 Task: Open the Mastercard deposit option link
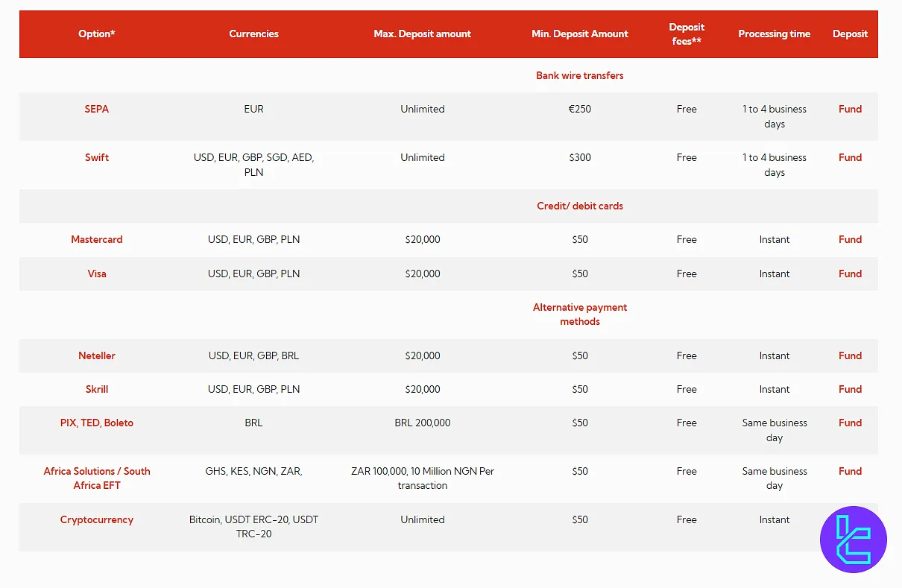[97, 239]
